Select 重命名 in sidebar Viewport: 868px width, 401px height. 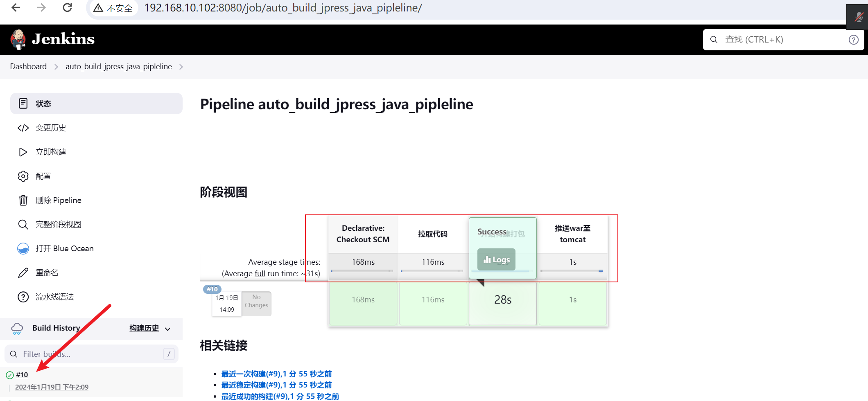click(x=47, y=273)
